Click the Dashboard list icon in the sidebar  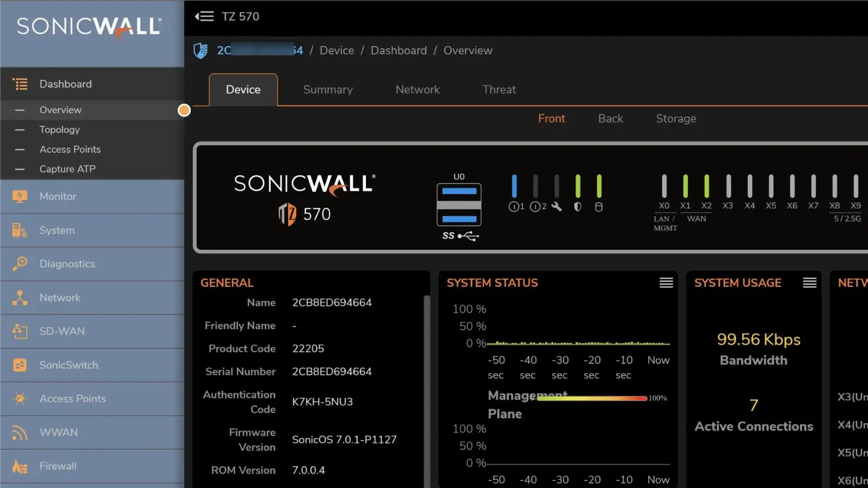pyautogui.click(x=20, y=84)
